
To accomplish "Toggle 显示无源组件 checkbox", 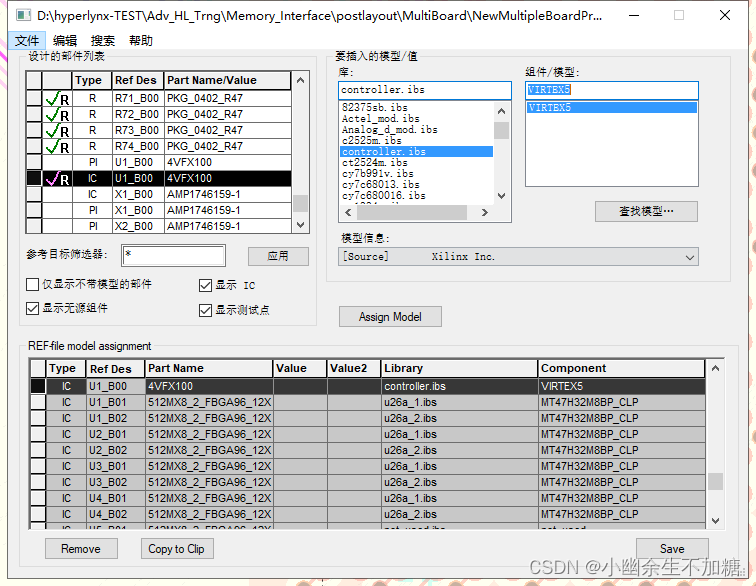I will point(32,308).
